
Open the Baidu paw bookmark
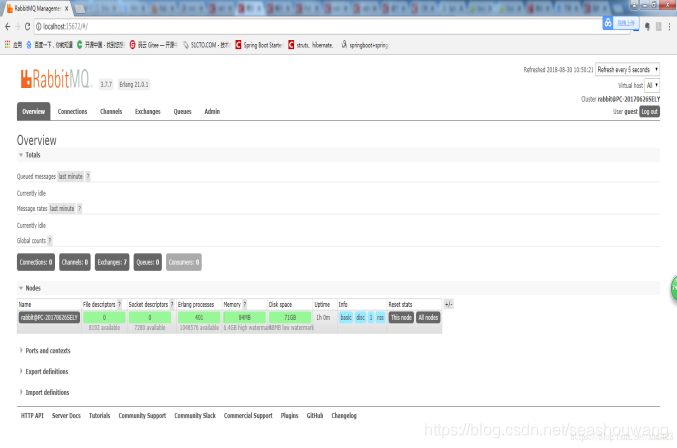pyautogui.click(x=29, y=44)
